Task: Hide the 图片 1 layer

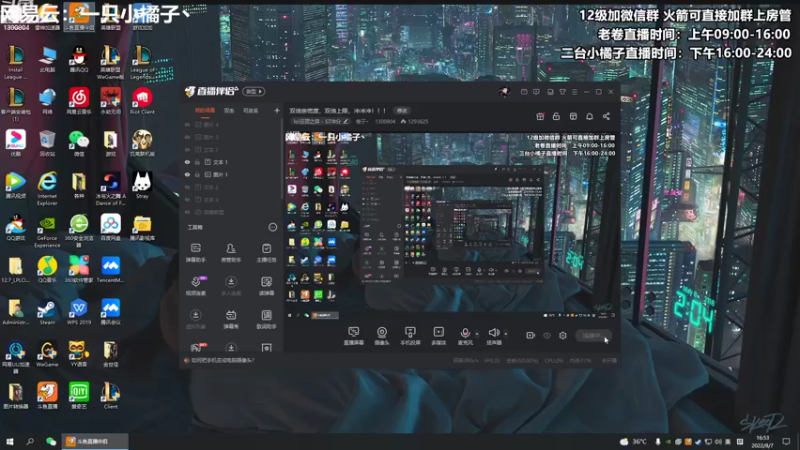Action: tap(187, 174)
